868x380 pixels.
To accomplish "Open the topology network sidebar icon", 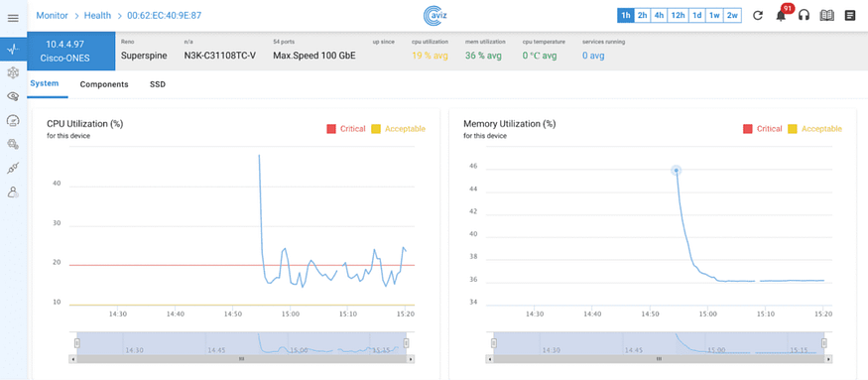I will [13, 72].
